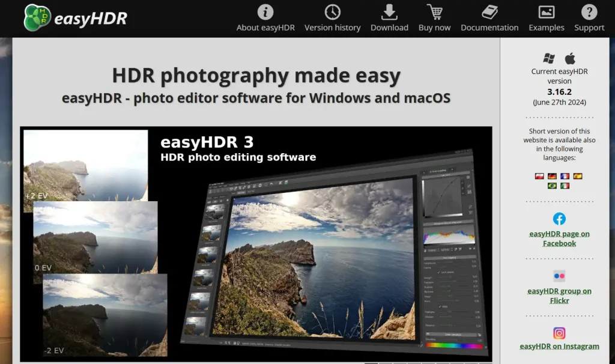Switch to the Polish language flag
The height and width of the screenshot is (364, 615).
click(x=540, y=176)
